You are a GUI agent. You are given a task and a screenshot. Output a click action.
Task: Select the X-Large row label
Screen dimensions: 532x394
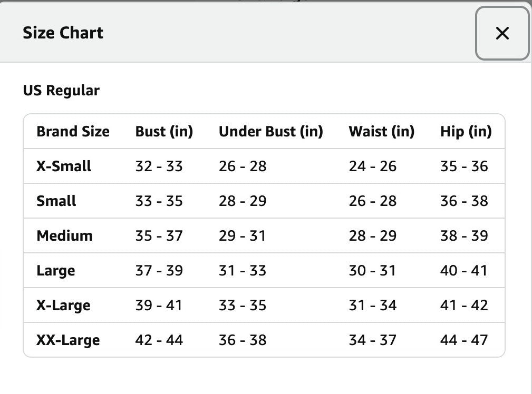(x=63, y=306)
